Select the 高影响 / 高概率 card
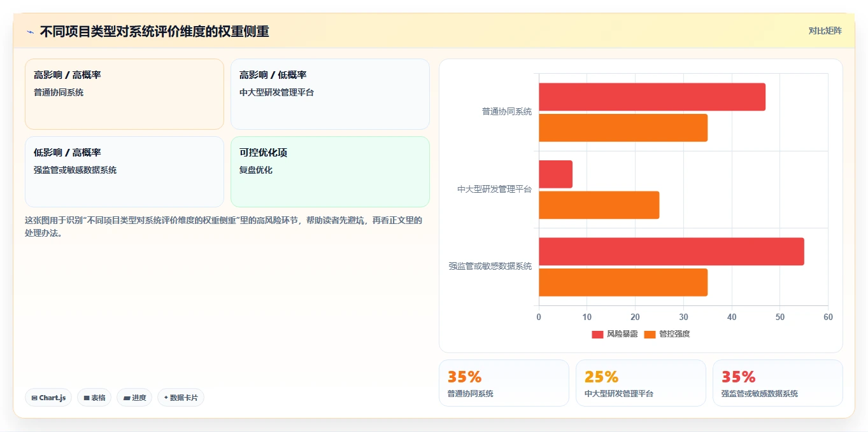This screenshot has height=432, width=868. coord(124,94)
